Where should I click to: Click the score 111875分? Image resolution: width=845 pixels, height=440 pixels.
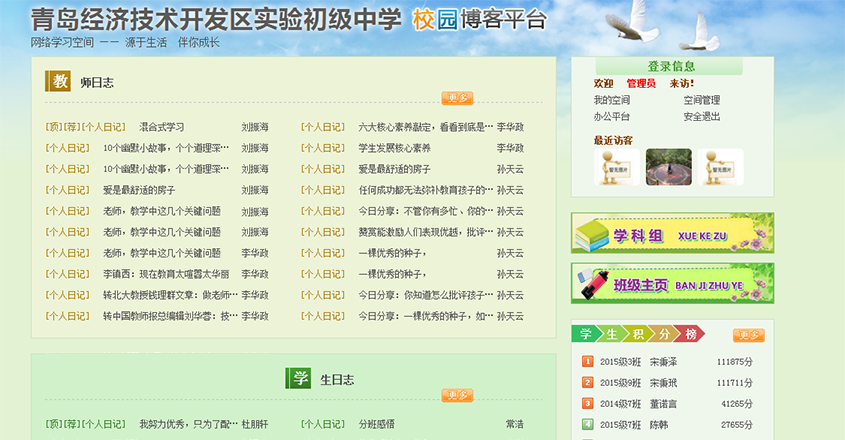(x=735, y=362)
